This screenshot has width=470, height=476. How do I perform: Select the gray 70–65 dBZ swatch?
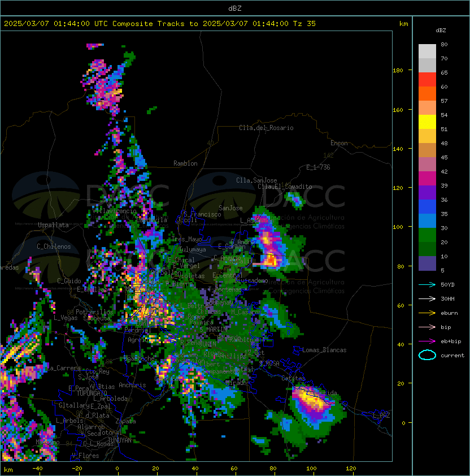[427, 65]
